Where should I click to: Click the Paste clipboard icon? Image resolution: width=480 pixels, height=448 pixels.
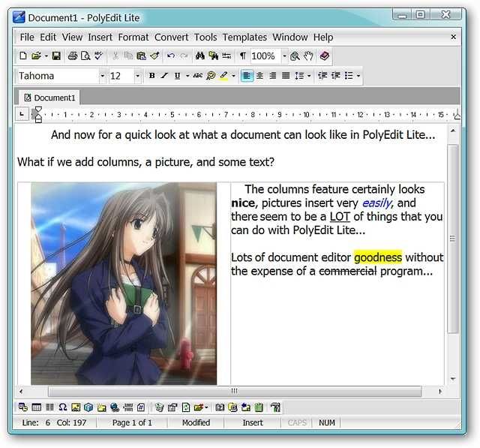(x=141, y=56)
